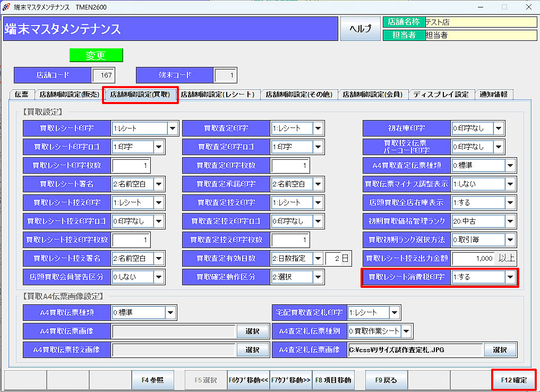Image resolution: width=540 pixels, height=392 pixels.
Task: Switch to the 伝票 tab
Action: point(22,95)
